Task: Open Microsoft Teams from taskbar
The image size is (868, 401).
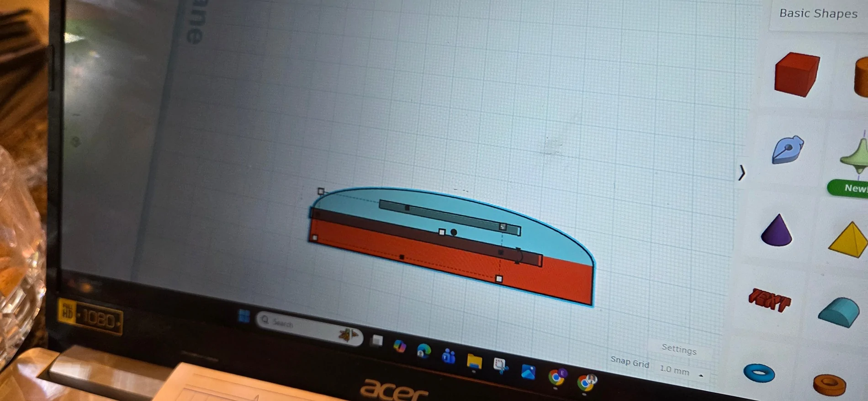Action: [449, 356]
